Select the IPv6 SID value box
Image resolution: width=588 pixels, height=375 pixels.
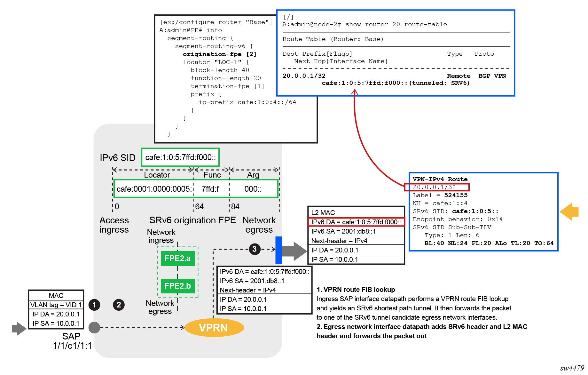(x=180, y=157)
